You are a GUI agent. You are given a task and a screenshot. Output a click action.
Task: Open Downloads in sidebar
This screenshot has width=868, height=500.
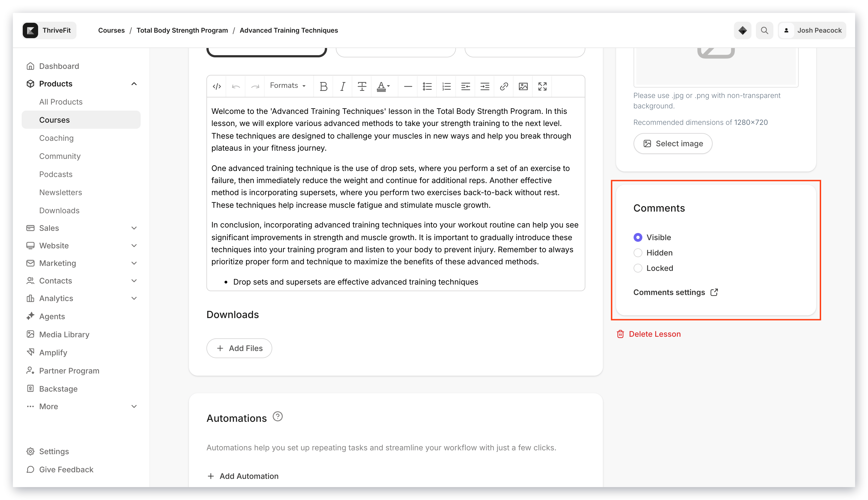[81, 210]
